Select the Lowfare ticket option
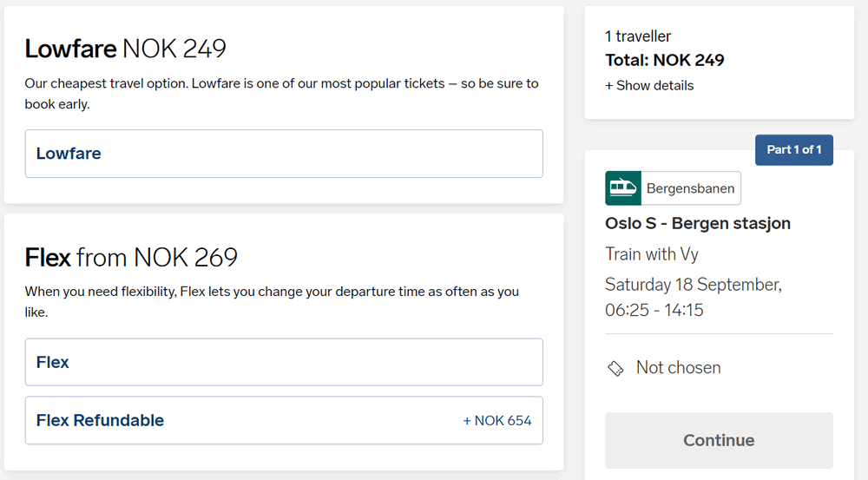 [x=284, y=154]
